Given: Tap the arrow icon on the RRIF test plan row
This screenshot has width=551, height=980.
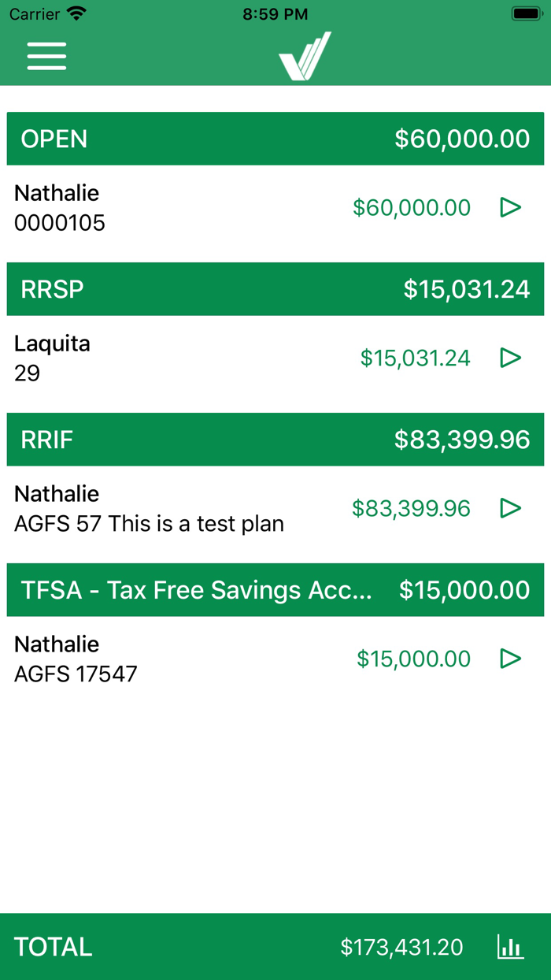Looking at the screenshot, I should pyautogui.click(x=511, y=508).
